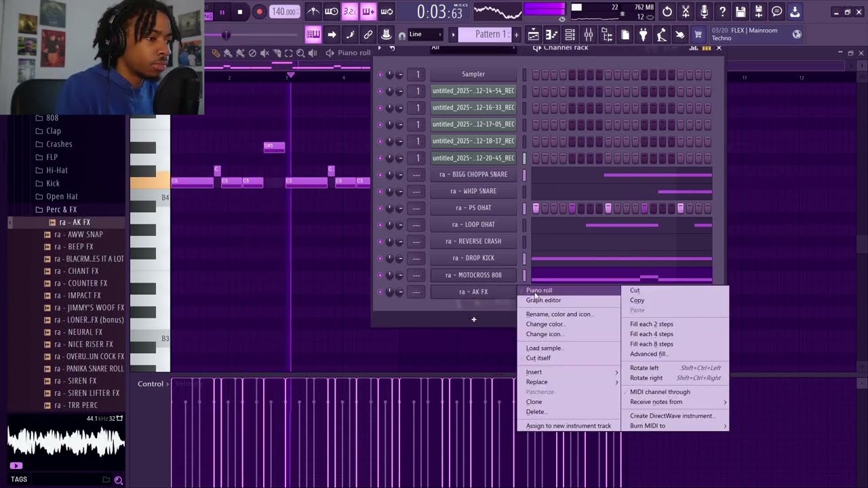Click the undo history icon in top toolbar
Image resolution: width=868 pixels, height=488 pixels.
click(667, 12)
